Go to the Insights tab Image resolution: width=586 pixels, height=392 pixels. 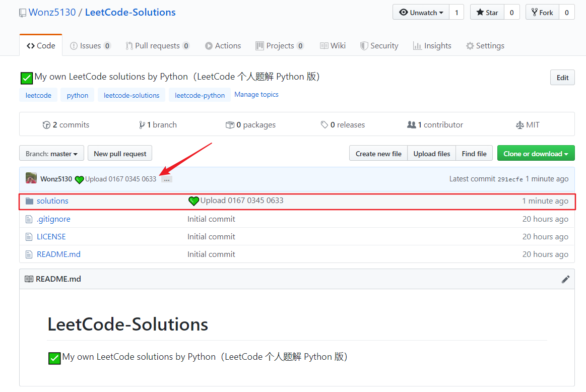click(x=432, y=46)
